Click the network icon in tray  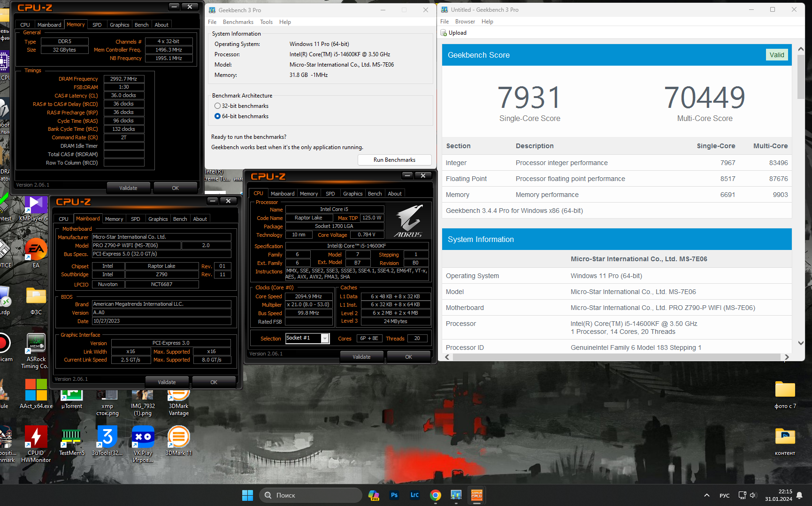[742, 495]
